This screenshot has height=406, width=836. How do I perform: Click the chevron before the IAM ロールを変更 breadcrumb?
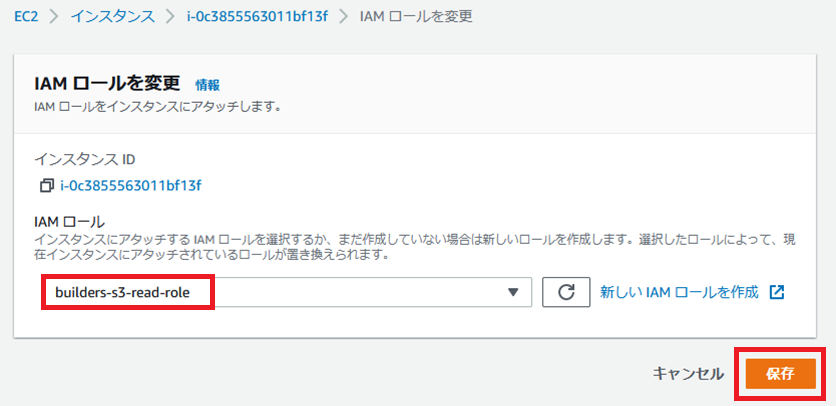(x=343, y=17)
